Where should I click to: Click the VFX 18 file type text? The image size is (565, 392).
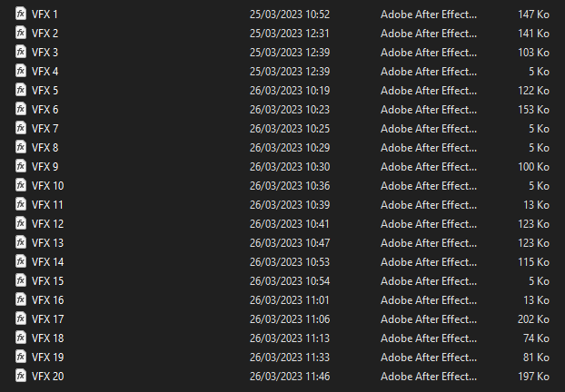(428, 338)
